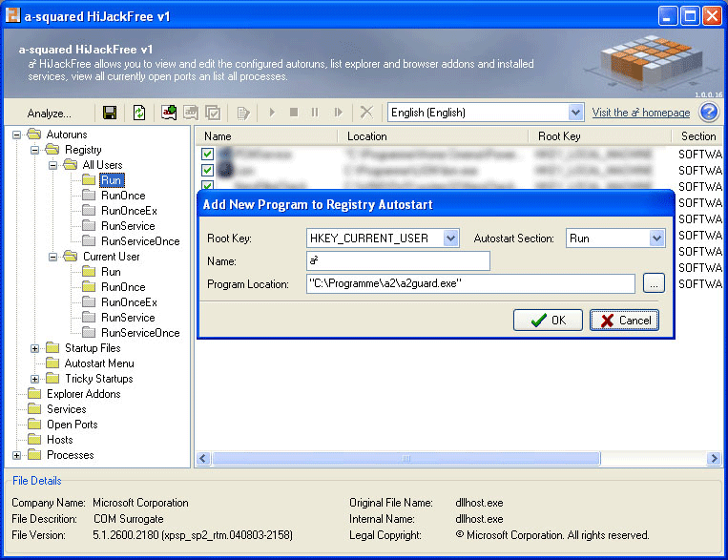Image resolution: width=728 pixels, height=560 pixels.
Task: Open the Visit the a² homepage link
Action: (x=641, y=113)
